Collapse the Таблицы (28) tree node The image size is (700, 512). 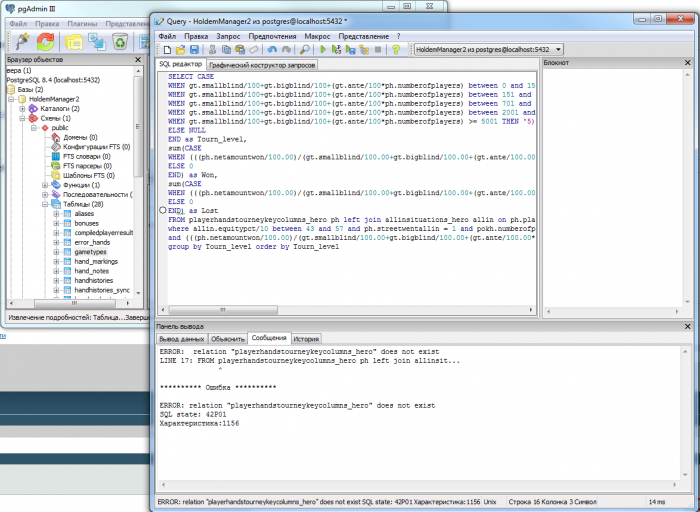(45, 203)
